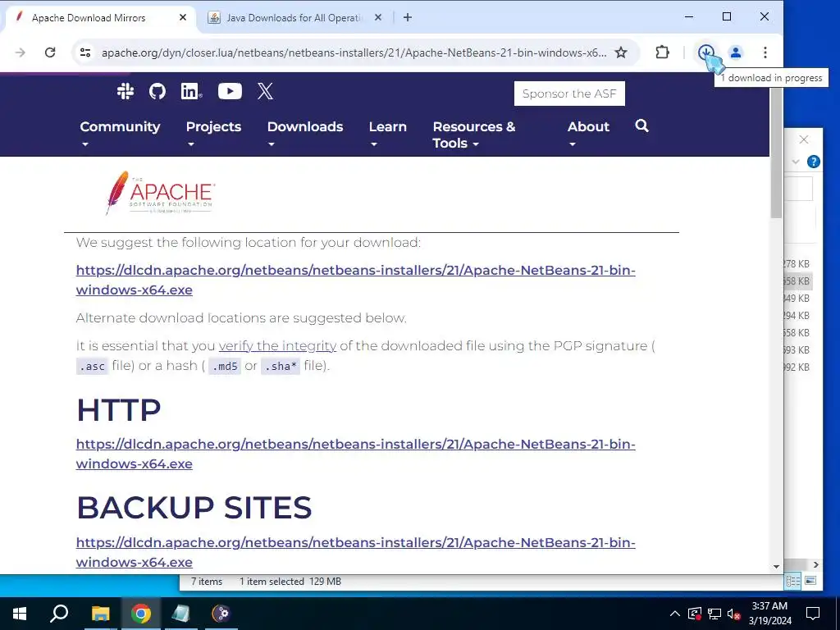The width and height of the screenshot is (840, 630).
Task: Click the NetBeans link under HTTP heading
Action: [356, 454]
